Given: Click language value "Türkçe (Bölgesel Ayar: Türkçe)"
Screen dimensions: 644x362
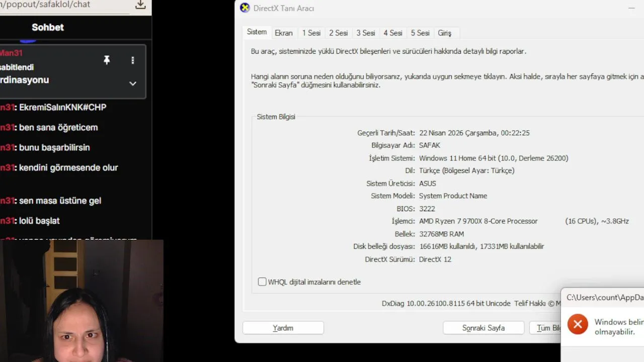Looking at the screenshot, I should (x=466, y=170).
